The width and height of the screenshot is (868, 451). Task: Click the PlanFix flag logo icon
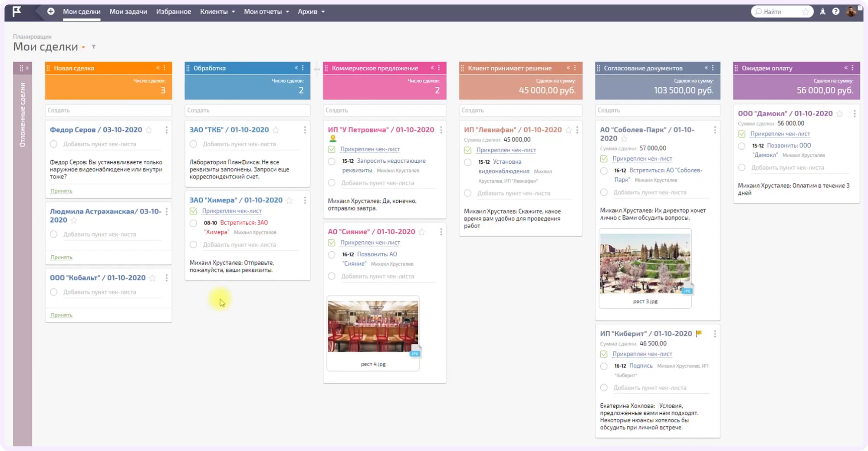tap(17, 11)
